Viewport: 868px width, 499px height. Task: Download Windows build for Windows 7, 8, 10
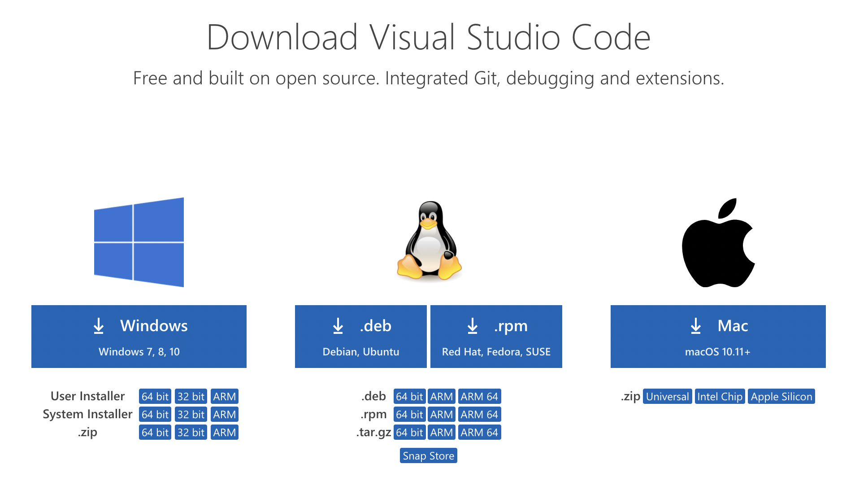[139, 337]
